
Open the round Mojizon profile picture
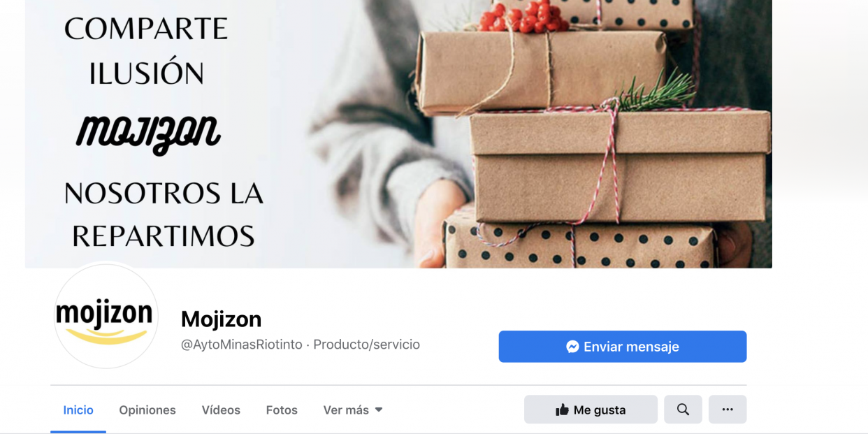tap(106, 316)
